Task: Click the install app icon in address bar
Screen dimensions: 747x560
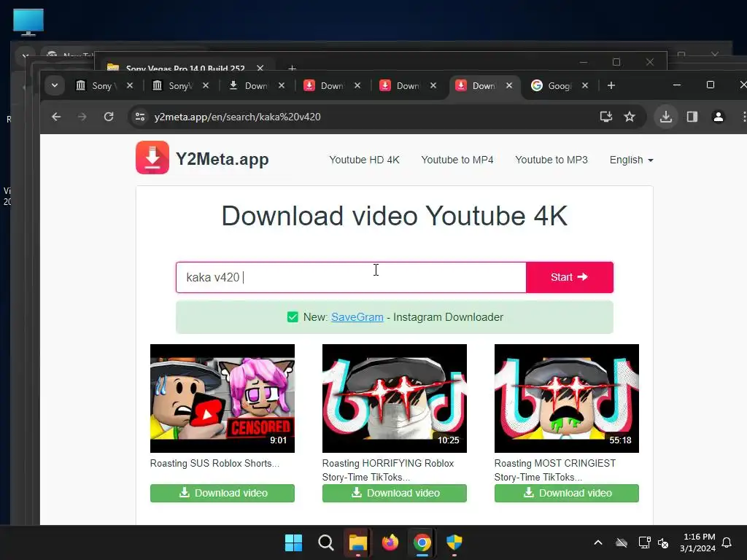Action: [606, 117]
